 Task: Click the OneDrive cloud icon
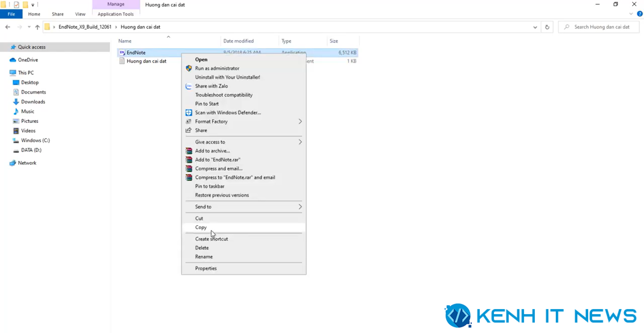coord(13,60)
